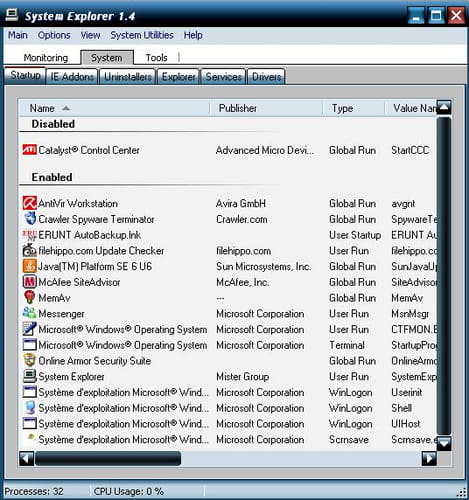This screenshot has width=469, height=500.
Task: Sort by the Name column header
Action: pos(113,108)
